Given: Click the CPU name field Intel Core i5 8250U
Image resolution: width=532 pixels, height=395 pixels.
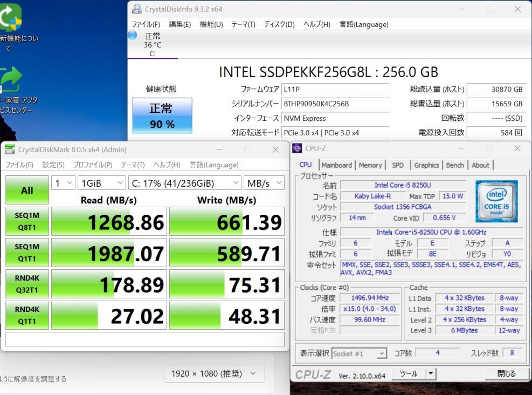Looking at the screenshot, I should click(403, 185).
